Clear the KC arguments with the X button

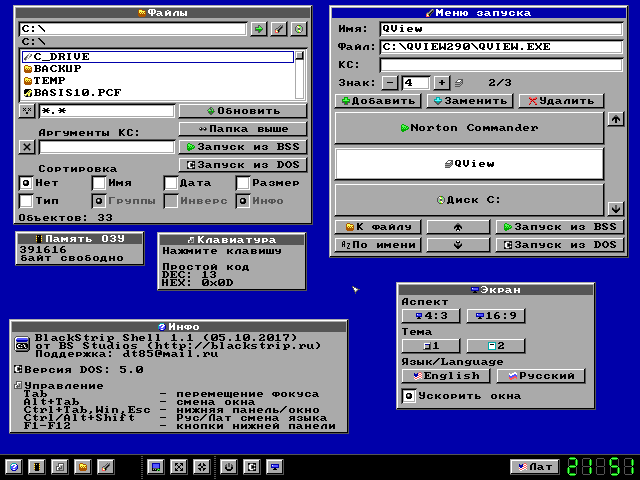pyautogui.click(x=27, y=147)
